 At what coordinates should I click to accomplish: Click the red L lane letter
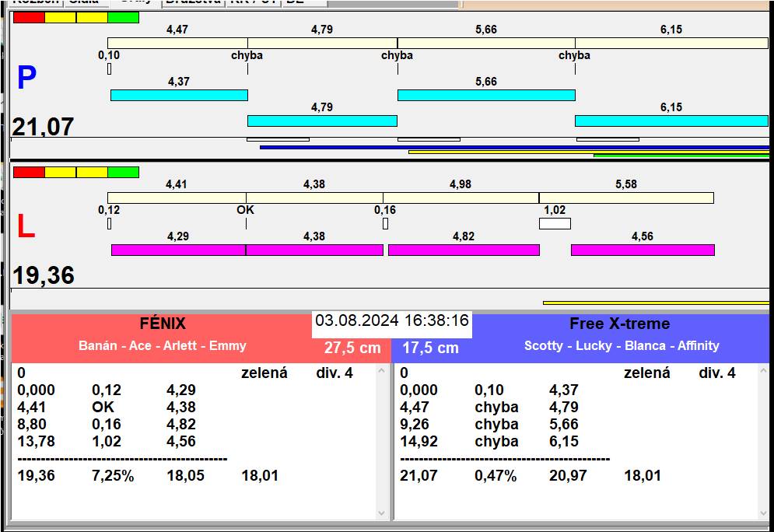click(26, 226)
